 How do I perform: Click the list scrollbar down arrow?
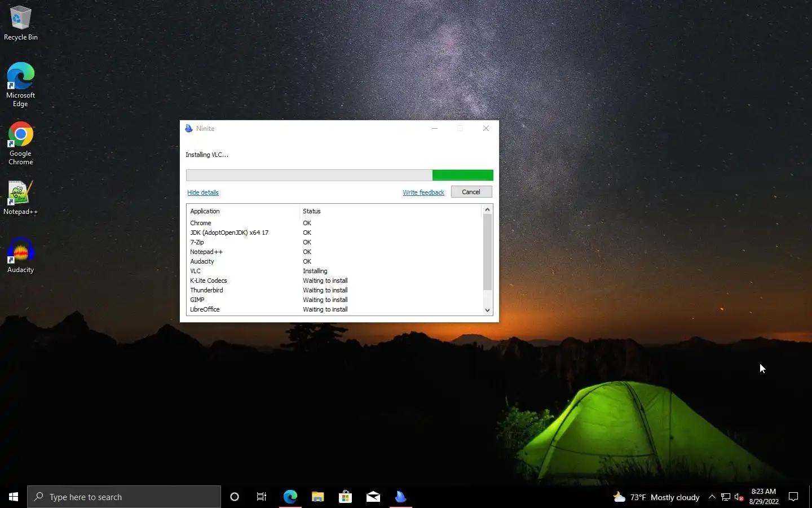pos(488,310)
